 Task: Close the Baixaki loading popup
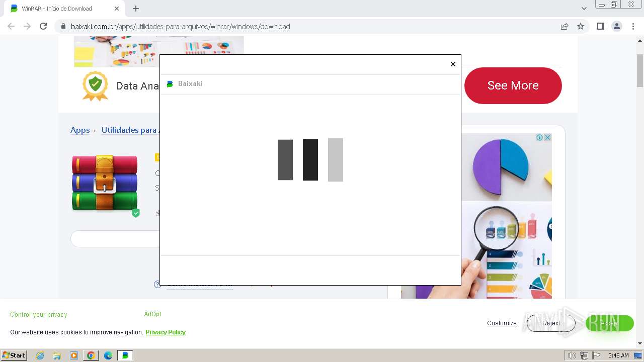[453, 64]
